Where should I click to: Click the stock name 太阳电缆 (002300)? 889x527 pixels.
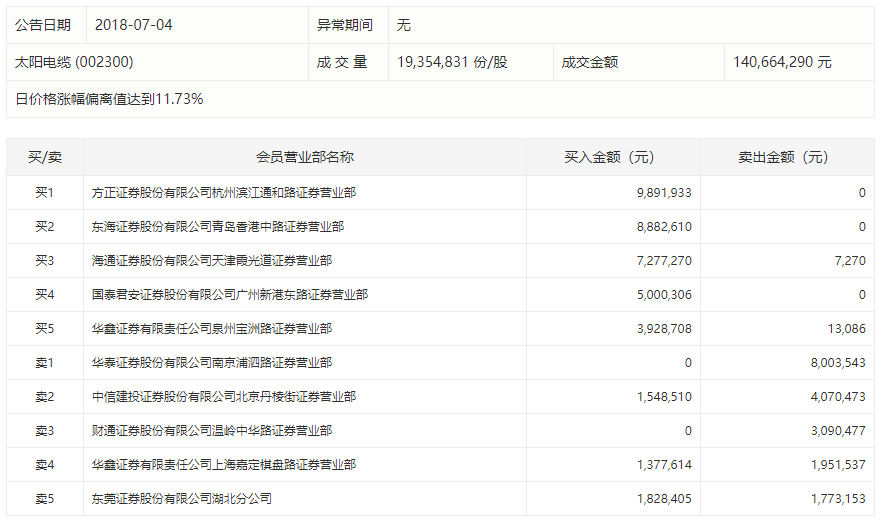[74, 62]
